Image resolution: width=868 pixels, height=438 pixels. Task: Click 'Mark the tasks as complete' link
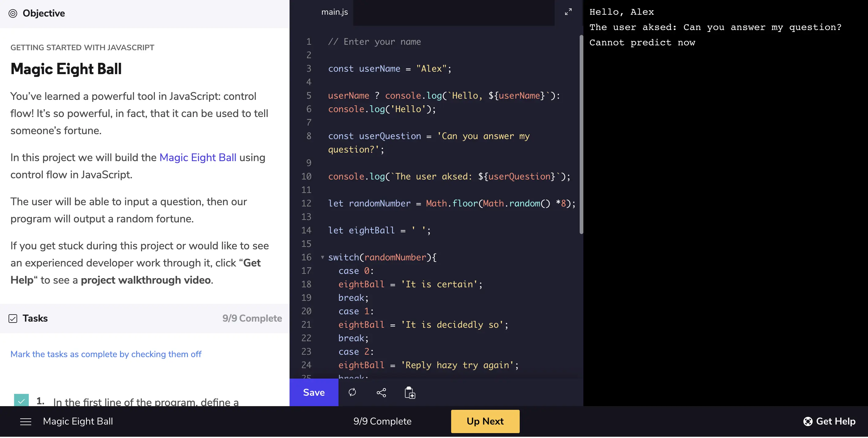(x=106, y=354)
